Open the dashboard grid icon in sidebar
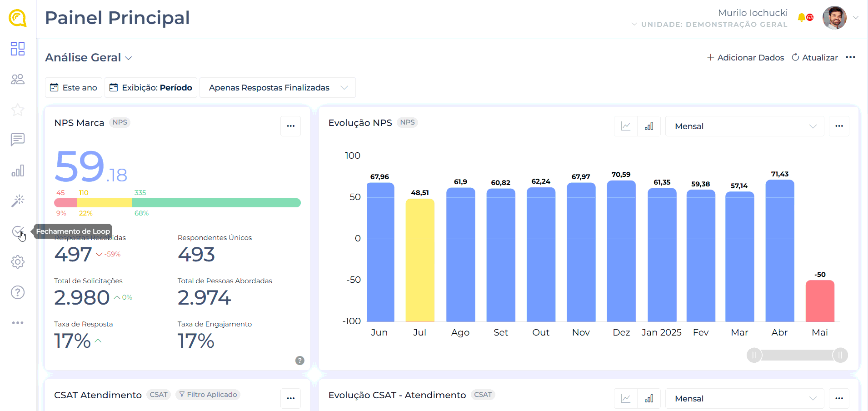 click(x=18, y=49)
